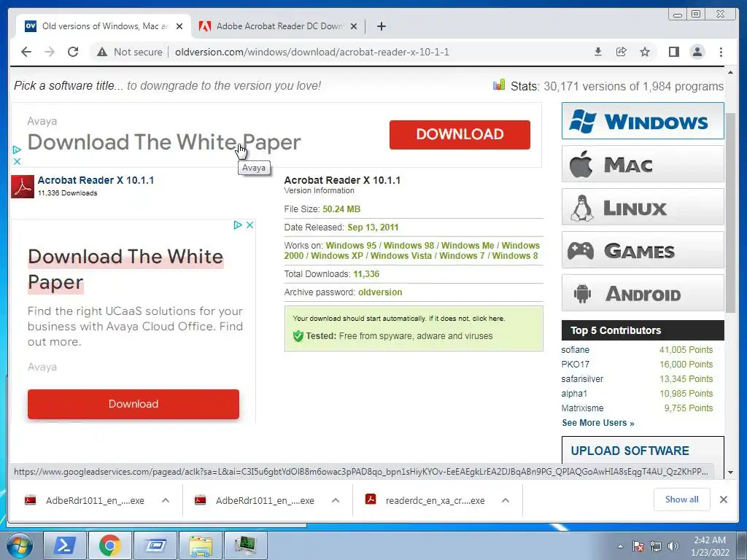Open Chrome three-dot menu
Viewport: 747px width, 560px height.
[721, 52]
